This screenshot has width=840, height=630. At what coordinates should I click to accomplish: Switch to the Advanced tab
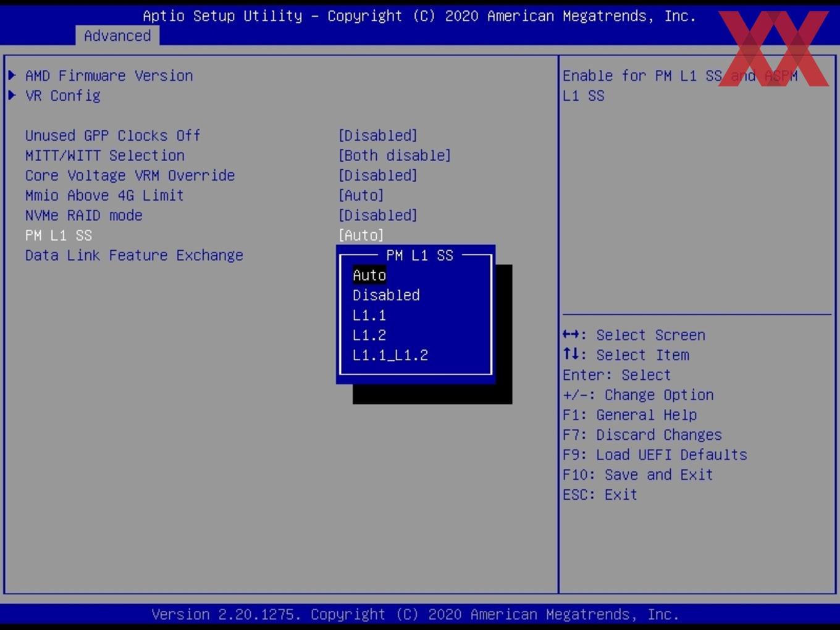[x=117, y=36]
